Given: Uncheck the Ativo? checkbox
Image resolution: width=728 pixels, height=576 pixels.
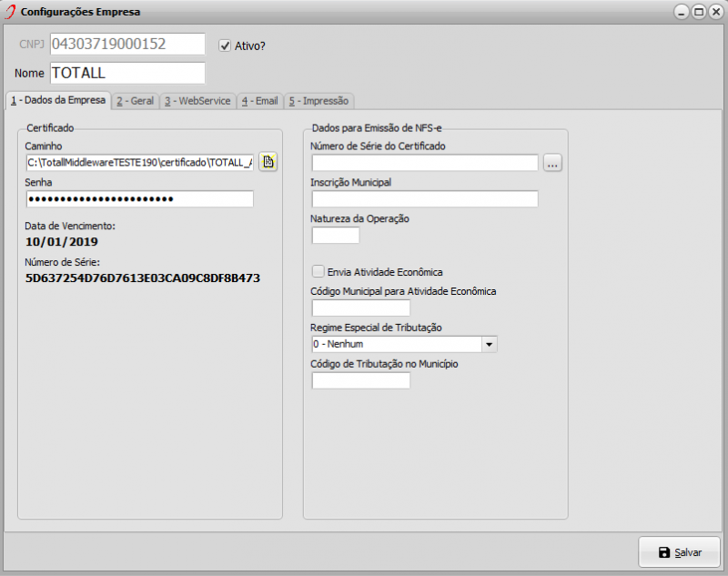Looking at the screenshot, I should click(x=225, y=45).
